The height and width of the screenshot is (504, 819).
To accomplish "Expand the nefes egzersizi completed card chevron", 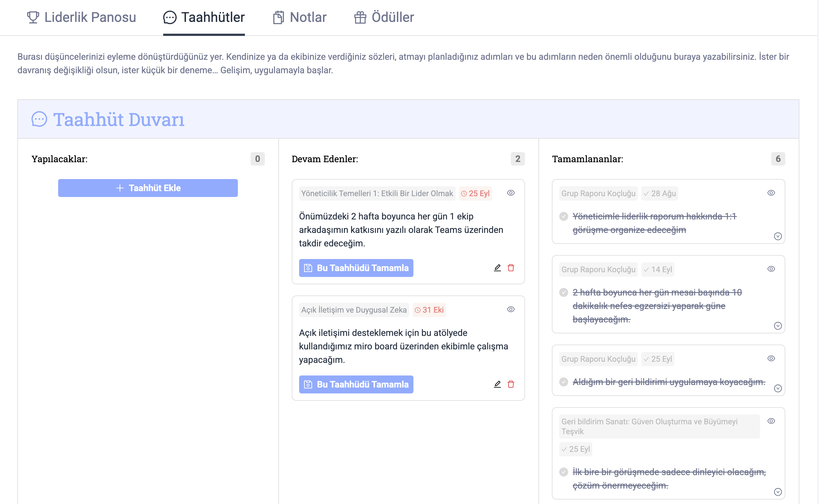I will [x=778, y=326].
